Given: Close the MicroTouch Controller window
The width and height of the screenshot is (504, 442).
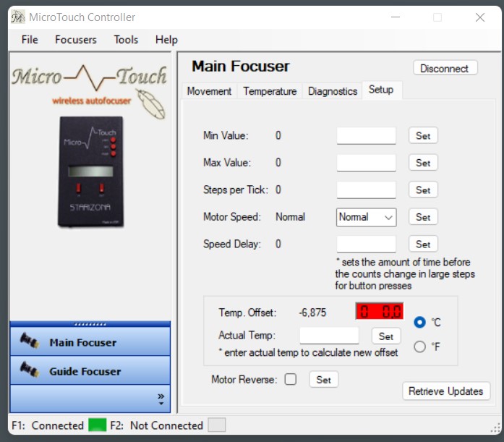Looking at the screenshot, I should point(480,17).
